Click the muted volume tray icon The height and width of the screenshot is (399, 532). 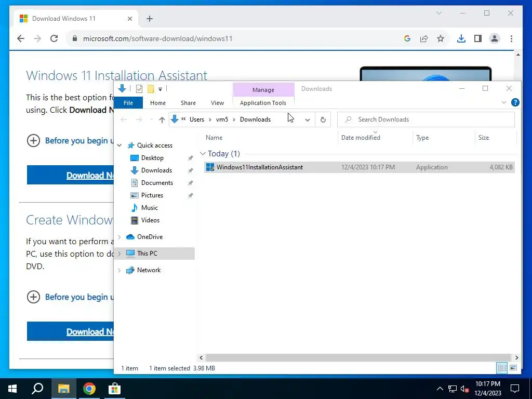pyautogui.click(x=465, y=389)
